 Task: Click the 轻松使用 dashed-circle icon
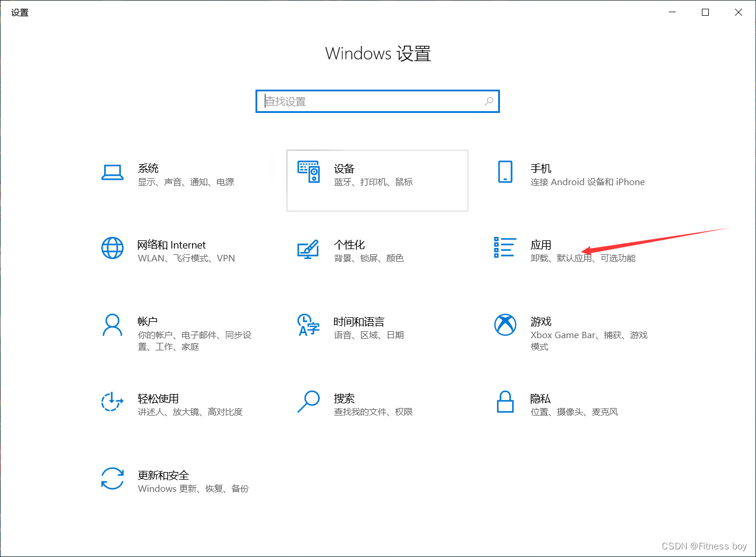pos(112,402)
